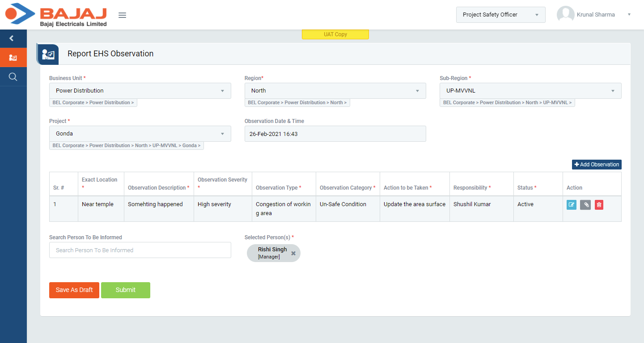The image size is (644, 343).
Task: Click the Bajaj Electricals logo
Action: coord(56,15)
